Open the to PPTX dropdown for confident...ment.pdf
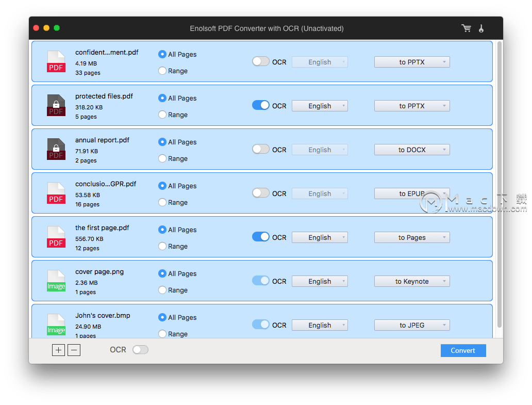This screenshot has height=405, width=532. click(x=412, y=62)
